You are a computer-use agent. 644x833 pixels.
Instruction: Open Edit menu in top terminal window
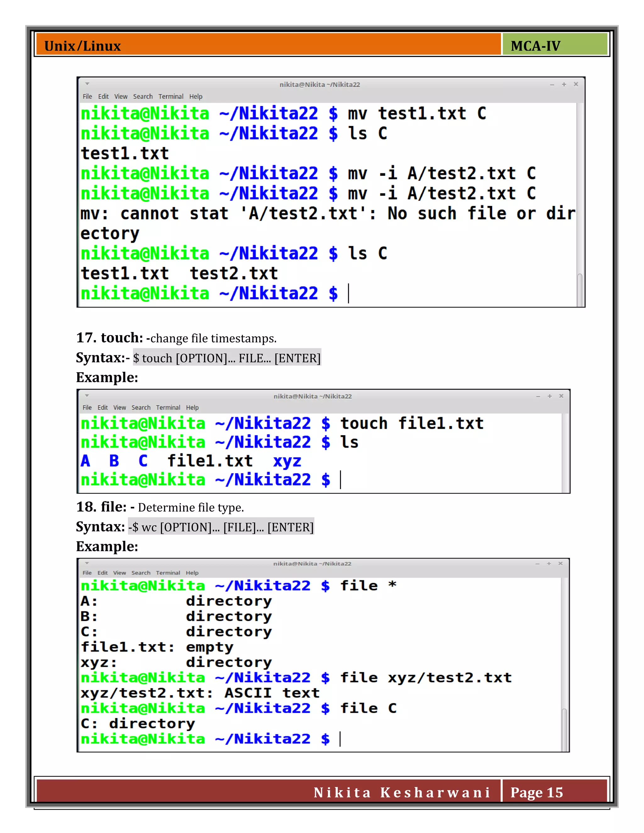(103, 97)
